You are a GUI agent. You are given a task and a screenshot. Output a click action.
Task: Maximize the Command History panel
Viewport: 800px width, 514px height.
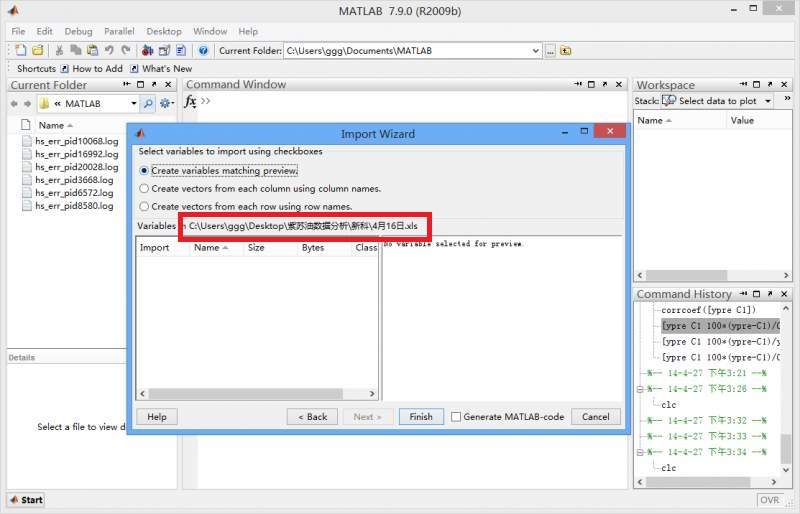(757, 294)
